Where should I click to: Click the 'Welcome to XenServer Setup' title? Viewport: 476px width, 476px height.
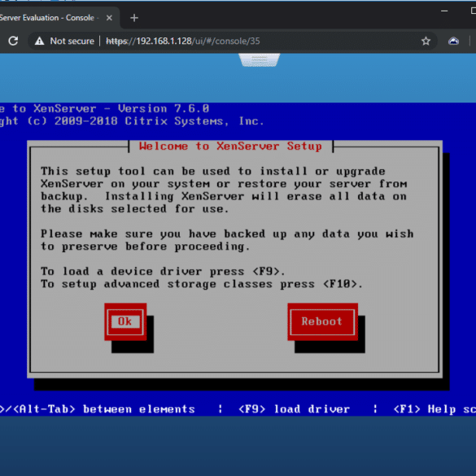[x=230, y=146]
